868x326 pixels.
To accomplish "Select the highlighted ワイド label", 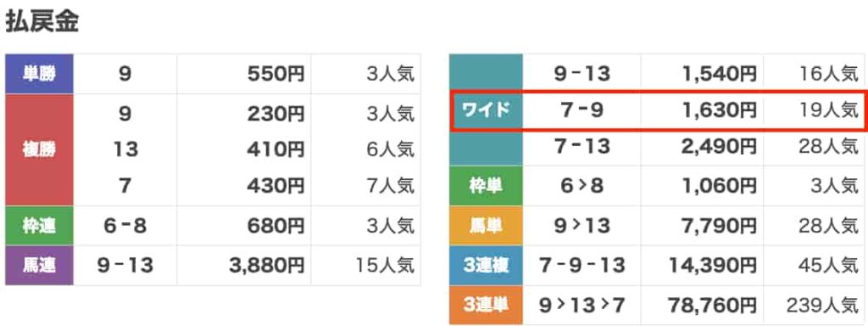I will pos(486,110).
